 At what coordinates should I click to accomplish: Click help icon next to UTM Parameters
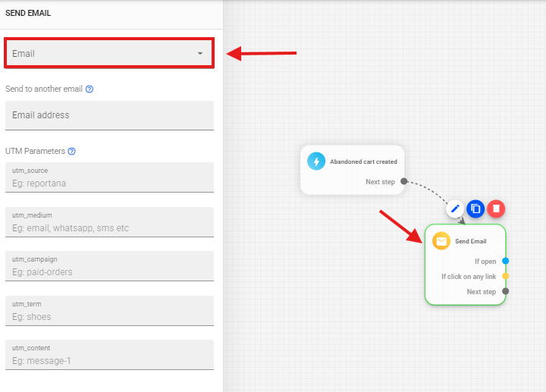pyautogui.click(x=72, y=152)
